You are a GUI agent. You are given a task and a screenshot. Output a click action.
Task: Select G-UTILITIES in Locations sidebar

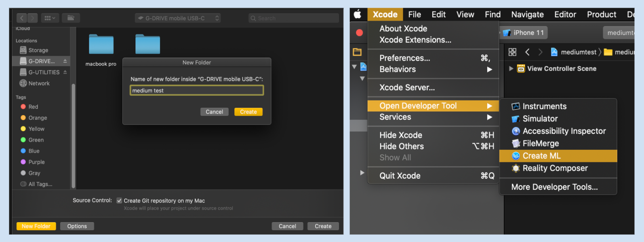click(40, 72)
